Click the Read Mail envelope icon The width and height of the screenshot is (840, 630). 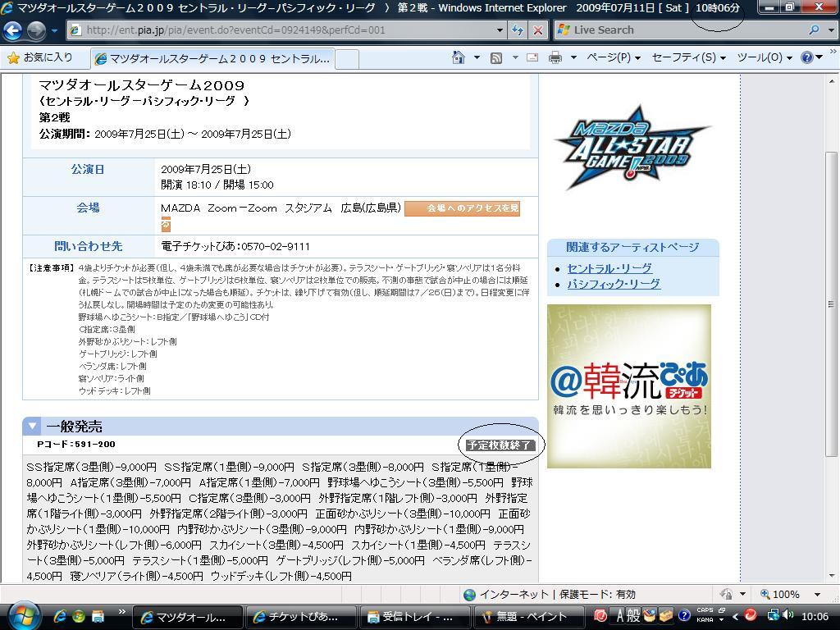[x=532, y=57]
